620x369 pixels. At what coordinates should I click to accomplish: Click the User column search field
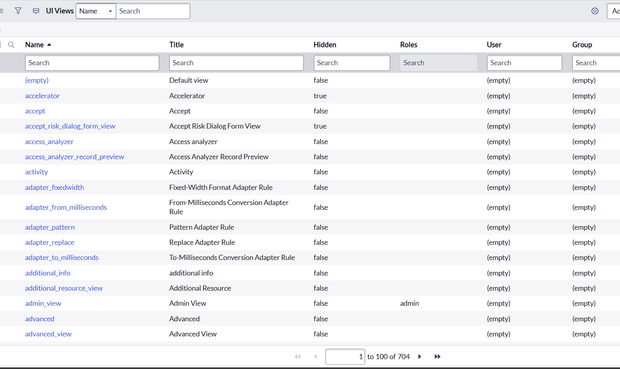click(524, 63)
